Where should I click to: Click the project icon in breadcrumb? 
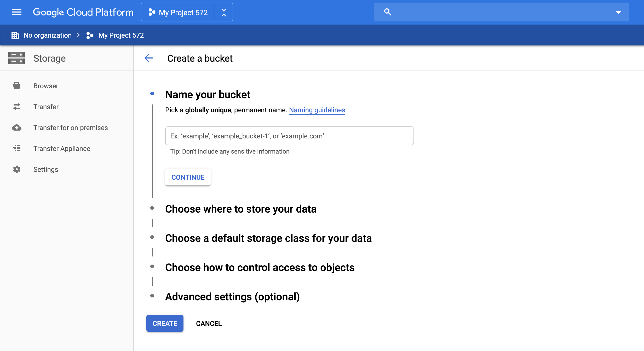coord(90,35)
